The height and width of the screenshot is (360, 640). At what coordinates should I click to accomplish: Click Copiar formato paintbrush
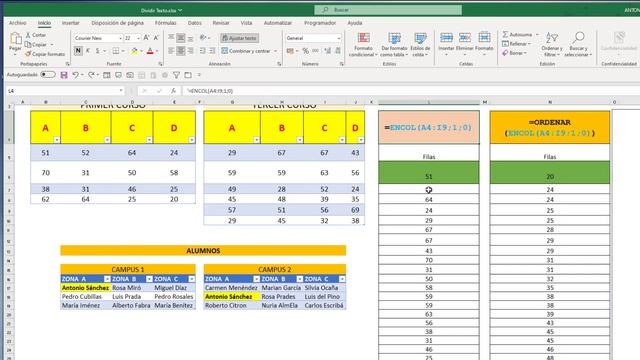point(45,54)
